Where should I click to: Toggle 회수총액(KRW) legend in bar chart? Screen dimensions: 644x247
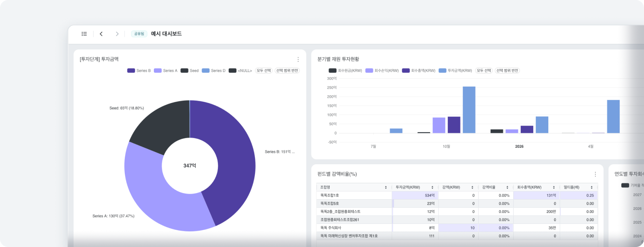(419, 71)
